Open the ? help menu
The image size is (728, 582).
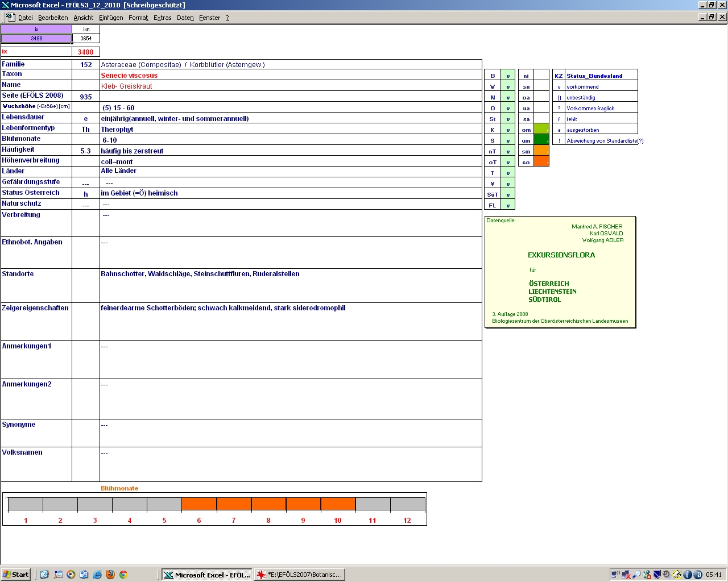pos(227,18)
